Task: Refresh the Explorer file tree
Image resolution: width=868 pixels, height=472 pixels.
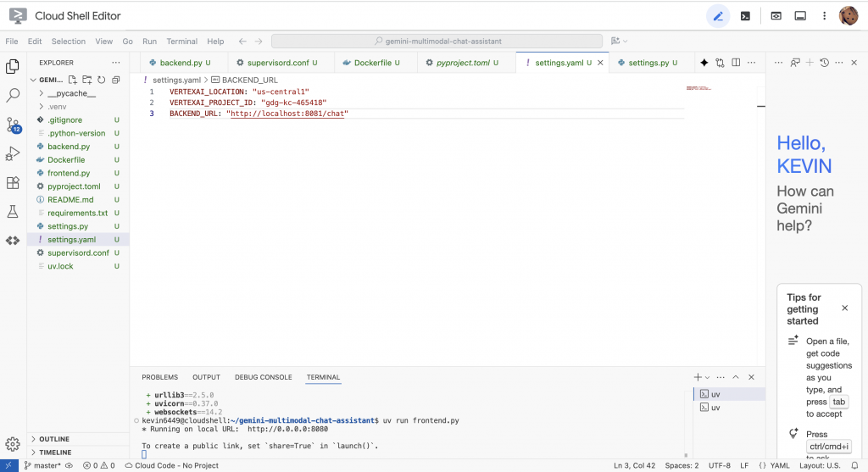Action: tap(102, 80)
